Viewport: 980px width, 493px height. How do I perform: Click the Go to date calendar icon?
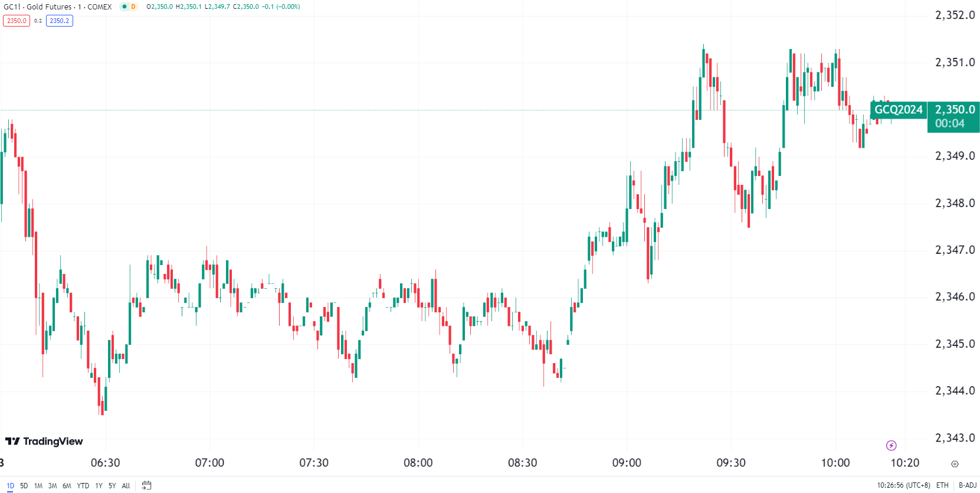click(x=146, y=485)
